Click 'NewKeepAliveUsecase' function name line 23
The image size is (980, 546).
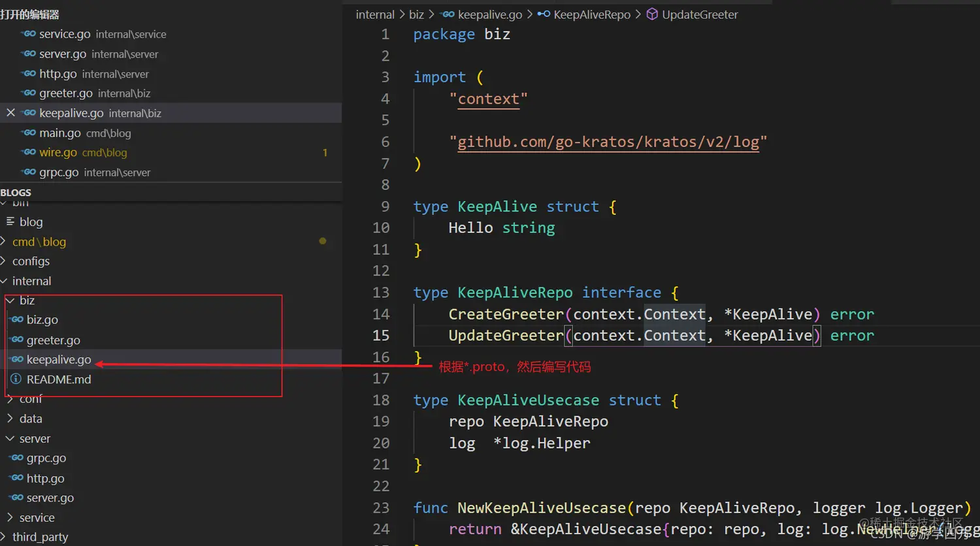point(542,507)
